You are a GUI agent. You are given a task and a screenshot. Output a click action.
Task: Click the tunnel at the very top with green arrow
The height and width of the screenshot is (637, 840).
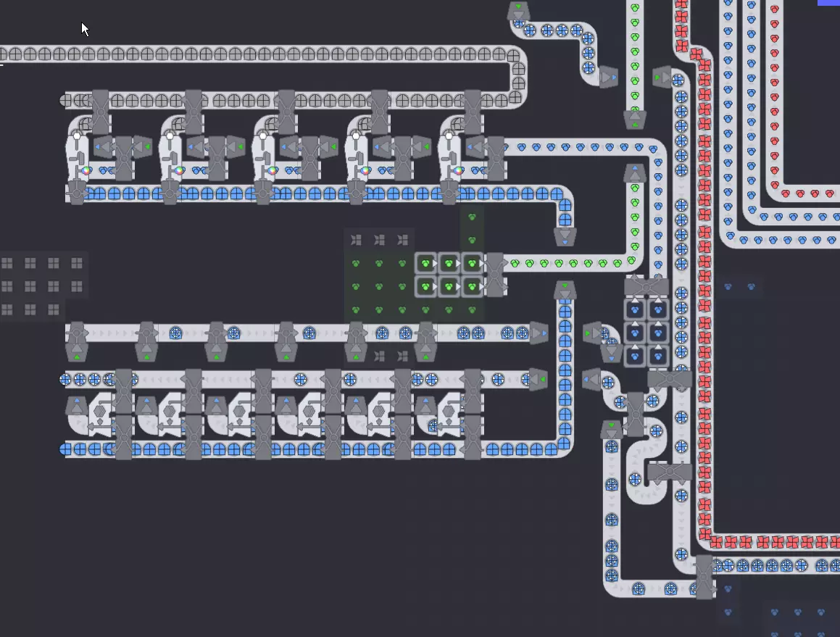519,11
